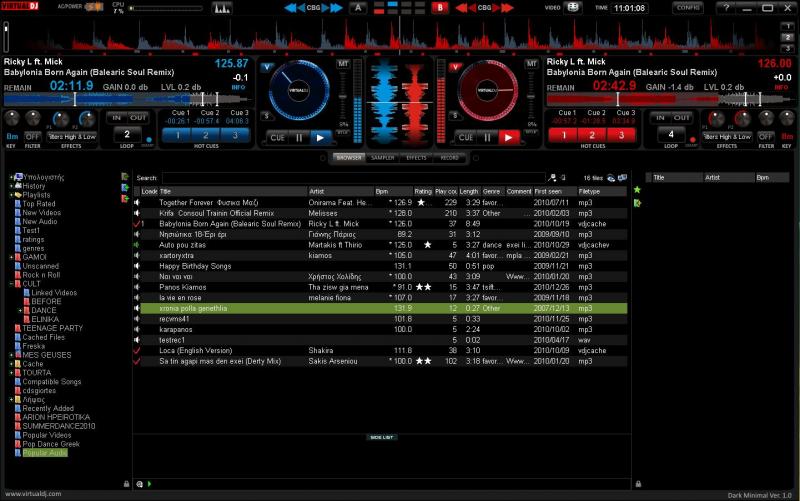Click the CUE button on left deck

point(278,137)
